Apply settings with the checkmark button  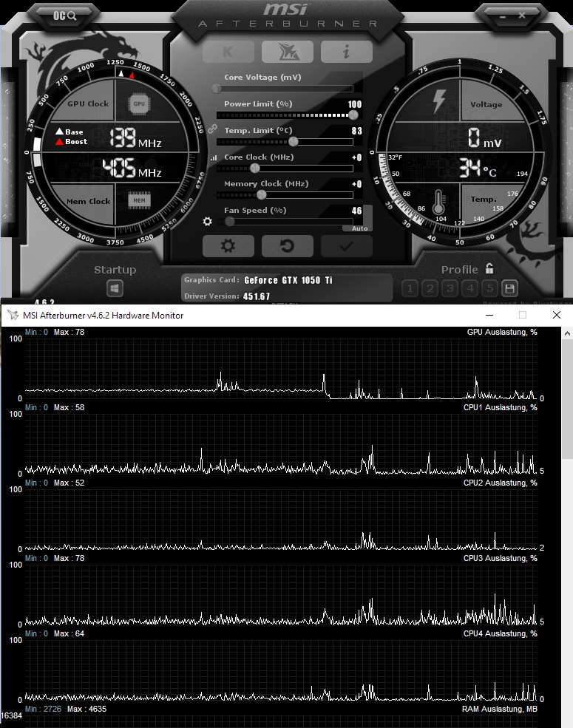(x=347, y=245)
